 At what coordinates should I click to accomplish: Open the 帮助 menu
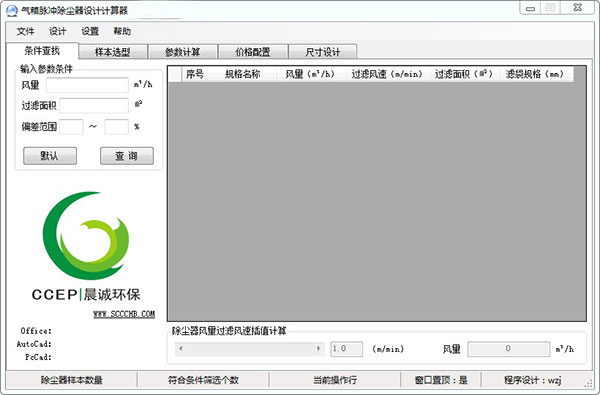(x=122, y=31)
